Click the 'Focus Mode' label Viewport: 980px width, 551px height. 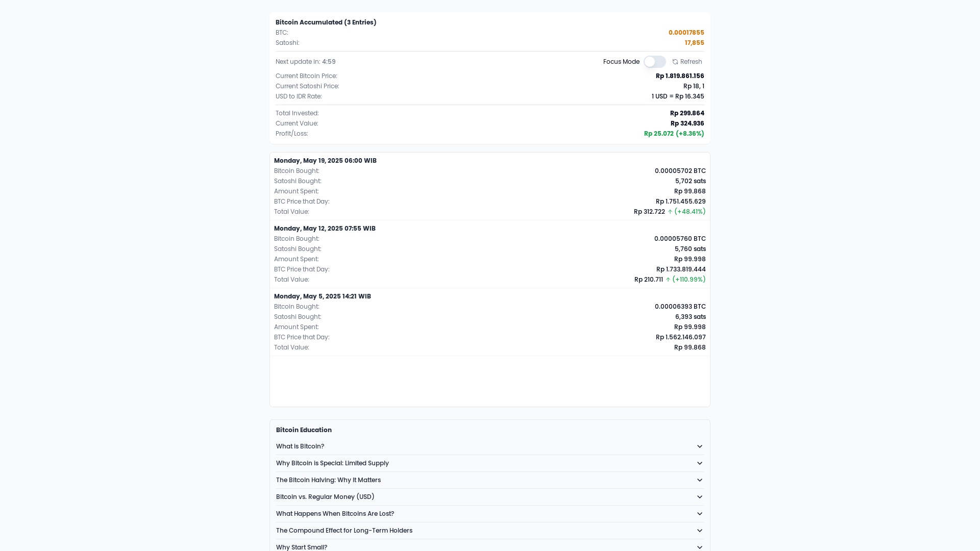[x=621, y=62]
